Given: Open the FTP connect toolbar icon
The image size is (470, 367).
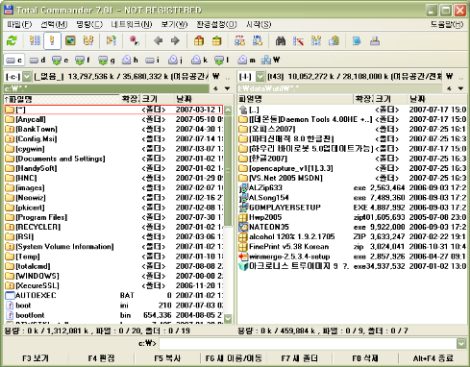Looking at the screenshot, I should pos(240,41).
